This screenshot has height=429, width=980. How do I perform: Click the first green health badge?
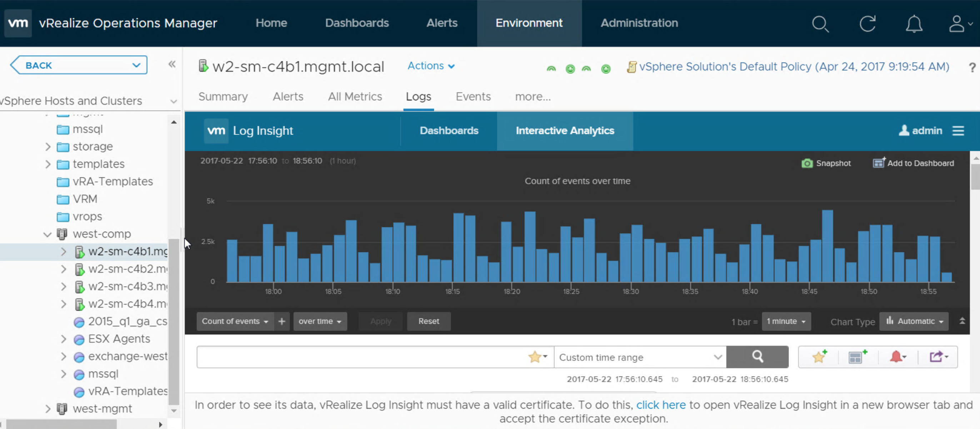click(x=551, y=69)
